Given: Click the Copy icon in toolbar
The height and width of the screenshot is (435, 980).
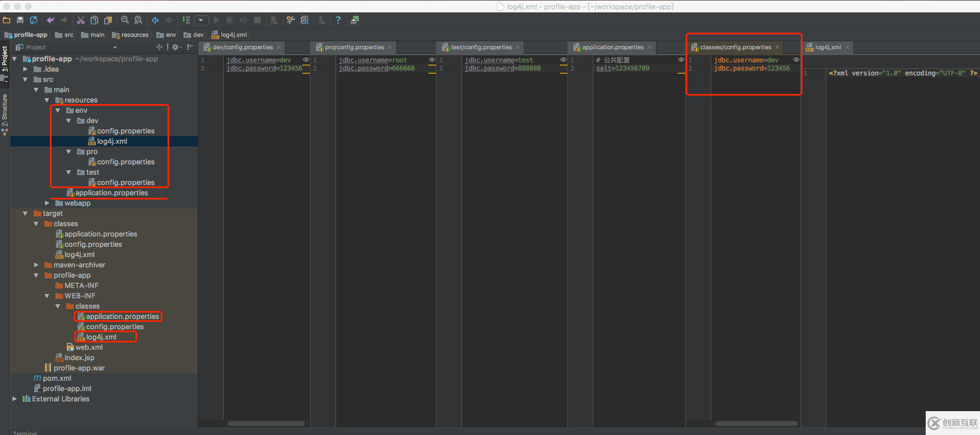Looking at the screenshot, I should click(x=94, y=20).
